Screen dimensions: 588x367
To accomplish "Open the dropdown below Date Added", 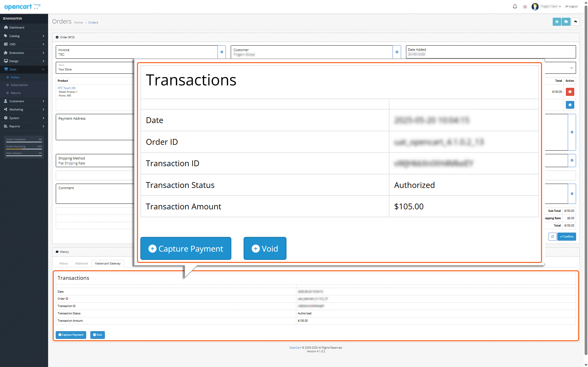I will pyautogui.click(x=571, y=68).
